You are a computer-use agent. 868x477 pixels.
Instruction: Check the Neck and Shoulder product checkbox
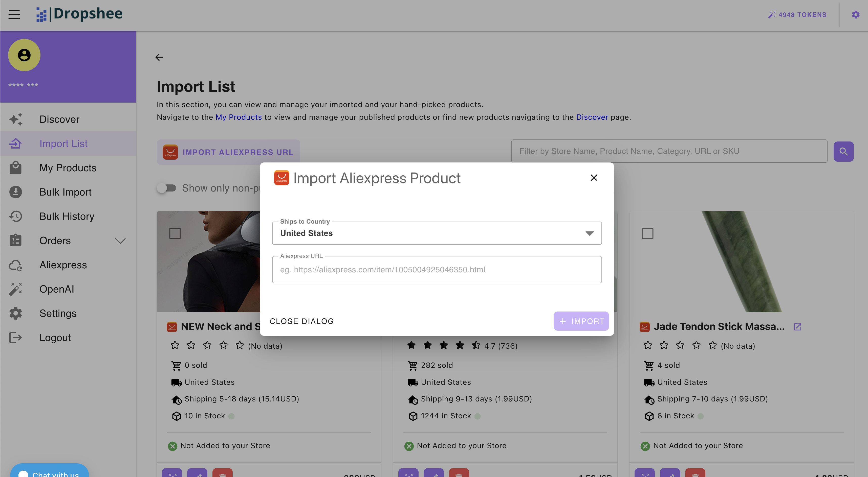click(175, 233)
